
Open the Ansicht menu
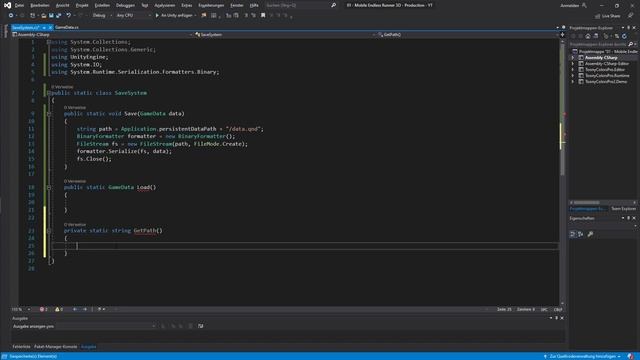(x=62, y=5)
